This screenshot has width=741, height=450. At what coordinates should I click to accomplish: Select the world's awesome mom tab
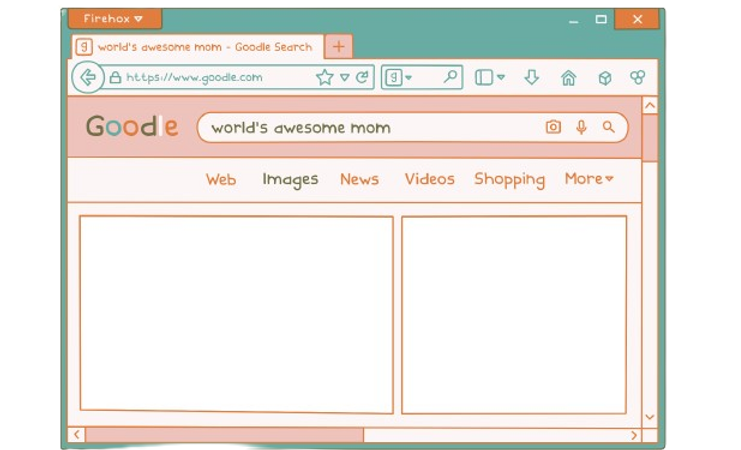pos(198,47)
